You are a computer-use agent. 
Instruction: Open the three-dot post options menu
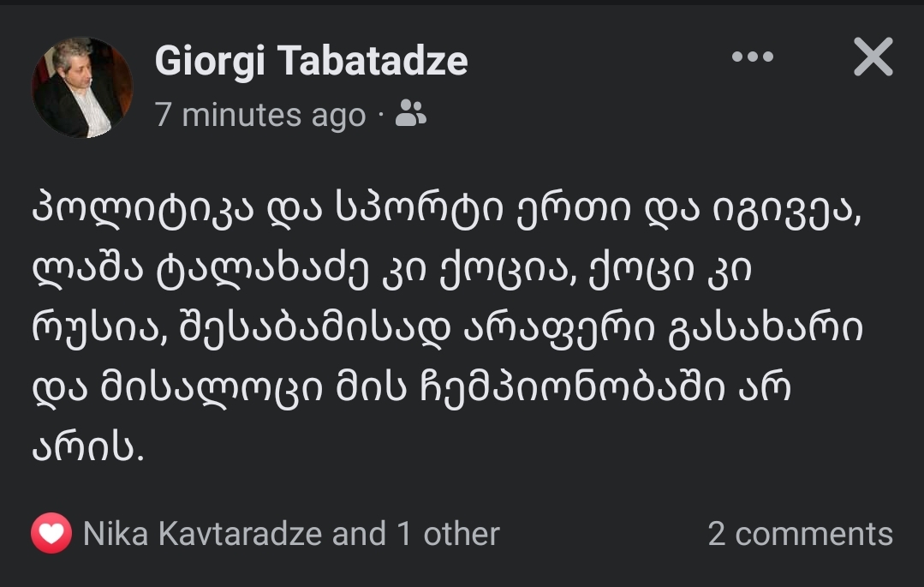click(753, 57)
